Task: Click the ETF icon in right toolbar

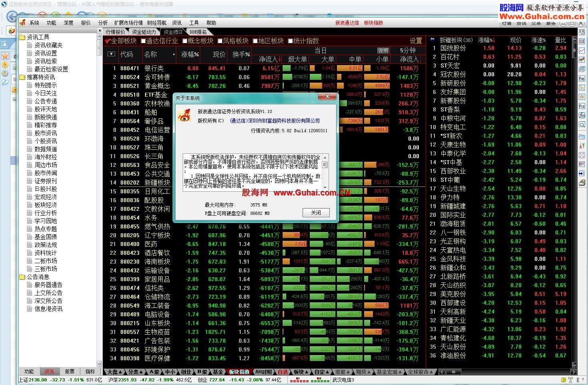Action: point(582,164)
